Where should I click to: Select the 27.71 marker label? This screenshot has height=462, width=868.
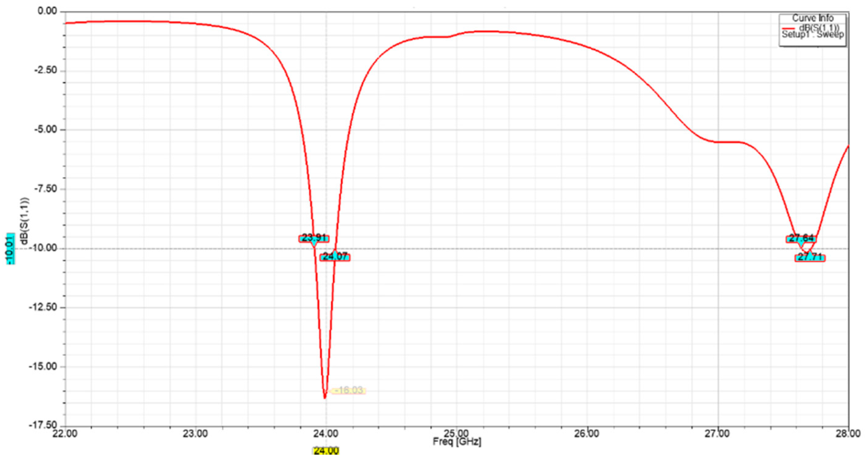click(810, 258)
